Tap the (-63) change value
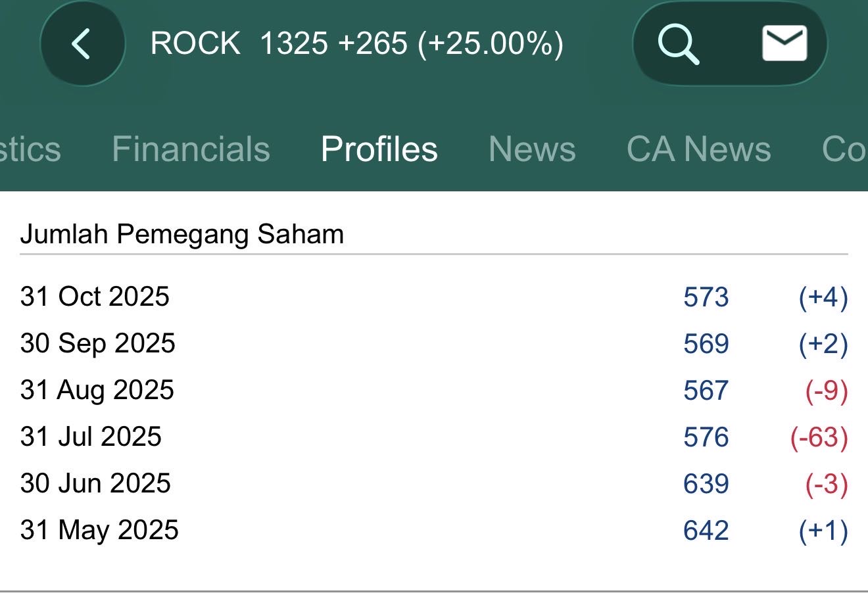The width and height of the screenshot is (868, 599). point(819,437)
